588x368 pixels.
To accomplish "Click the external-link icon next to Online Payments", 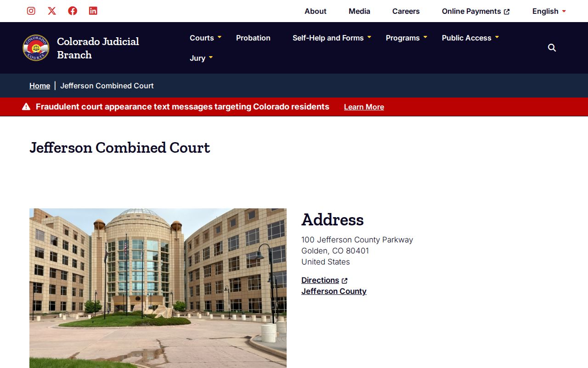I will pyautogui.click(x=507, y=11).
